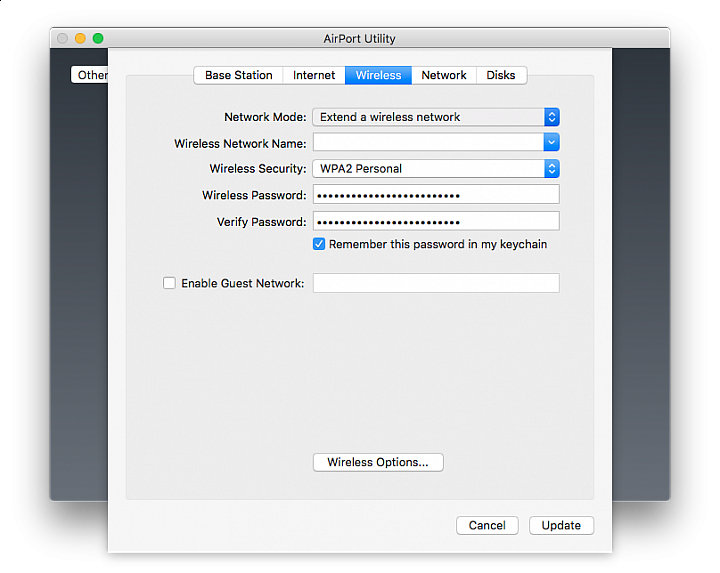
Task: Open the Wireless Security dropdown
Action: (436, 169)
